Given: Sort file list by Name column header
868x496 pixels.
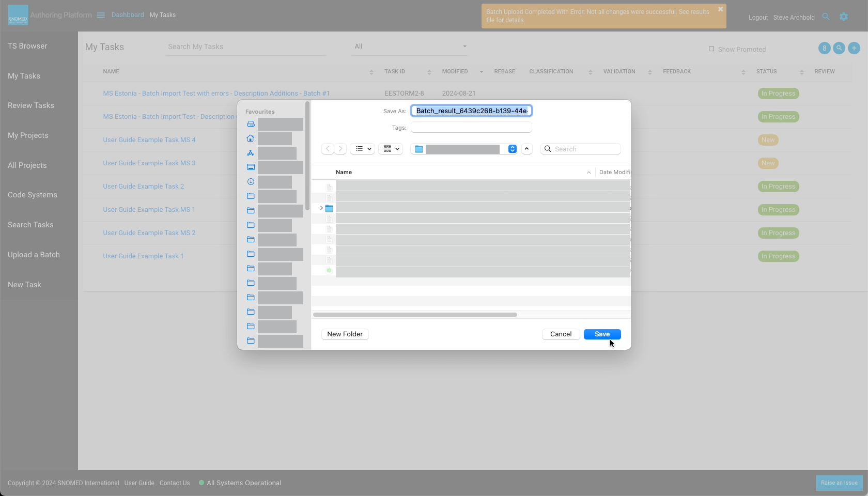Looking at the screenshot, I should point(344,172).
